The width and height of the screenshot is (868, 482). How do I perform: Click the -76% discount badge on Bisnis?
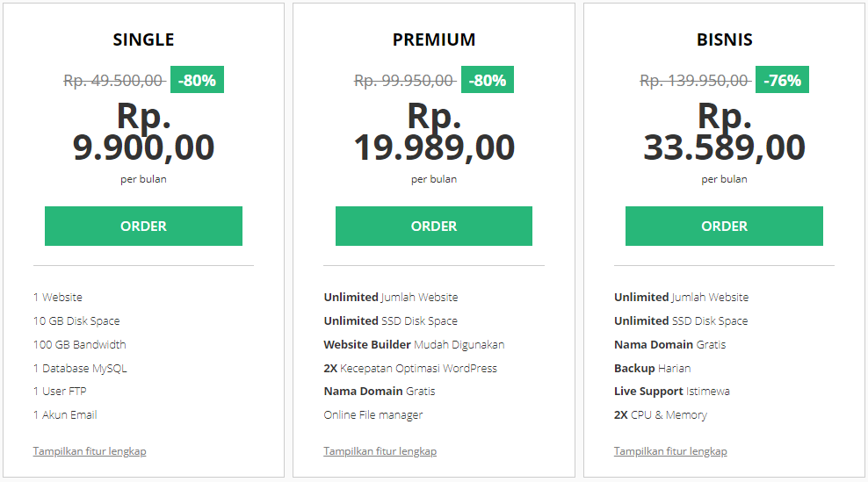click(x=782, y=80)
